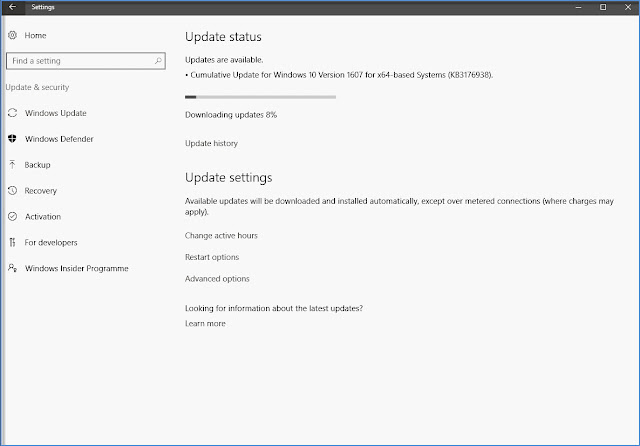Click the For developers tools icon
640x446 pixels.
(12, 242)
